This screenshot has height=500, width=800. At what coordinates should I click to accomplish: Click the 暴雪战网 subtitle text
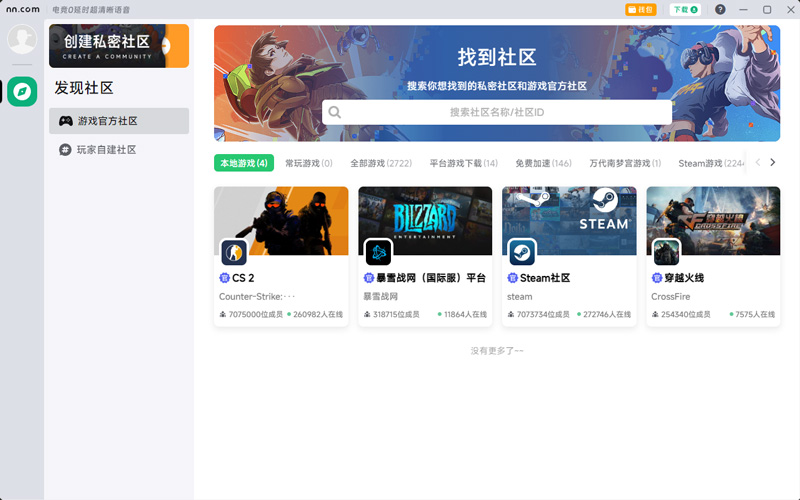pyautogui.click(x=381, y=296)
